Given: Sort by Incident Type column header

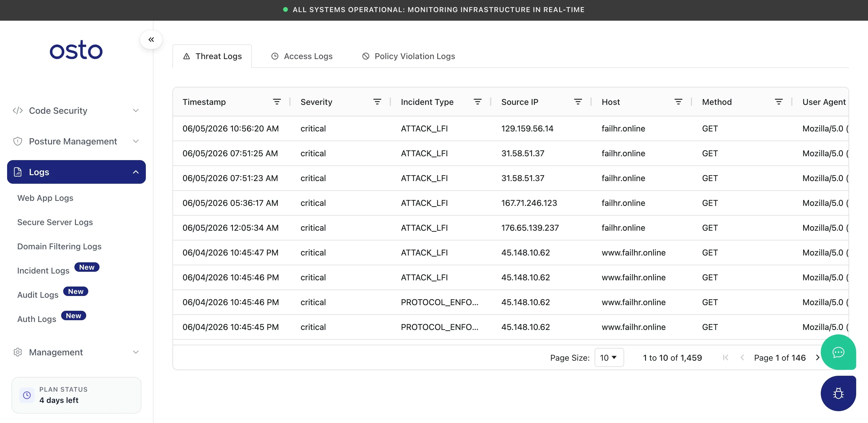Looking at the screenshot, I should point(427,102).
